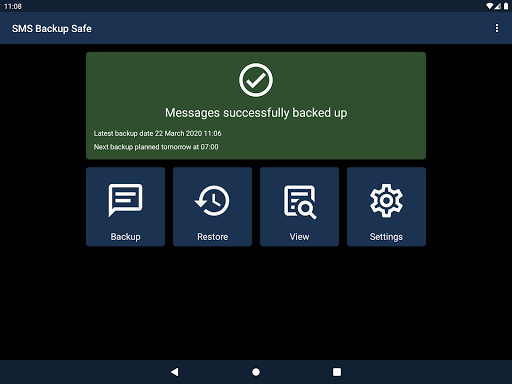512x384 pixels.
Task: Open the three-dot overflow menu
Action: (497, 28)
